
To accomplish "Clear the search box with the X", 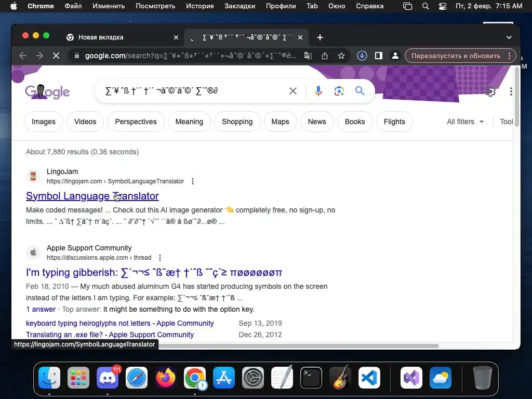I will click(293, 91).
